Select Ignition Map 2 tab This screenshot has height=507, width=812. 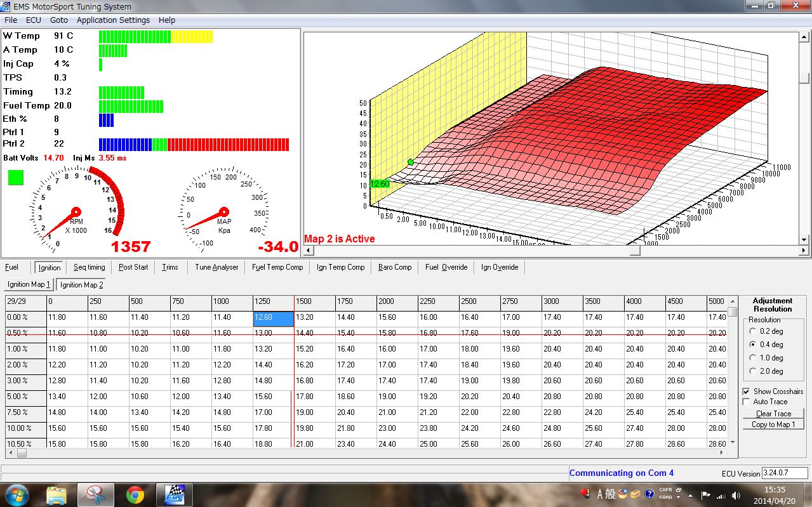(81, 285)
